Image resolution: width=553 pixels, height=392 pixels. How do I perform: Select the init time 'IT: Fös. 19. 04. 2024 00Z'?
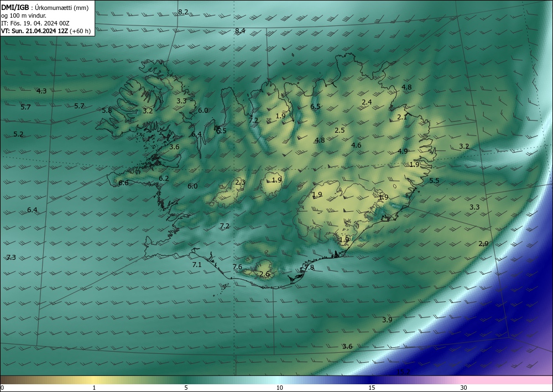35,23
